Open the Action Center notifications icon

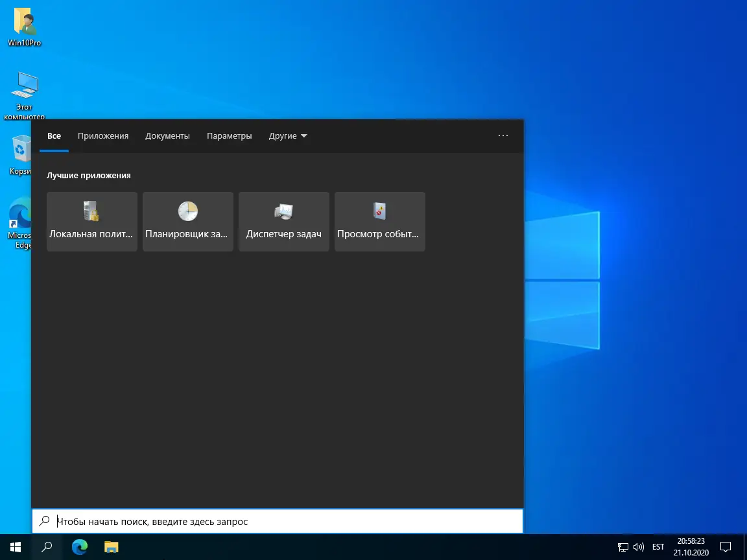725,546
